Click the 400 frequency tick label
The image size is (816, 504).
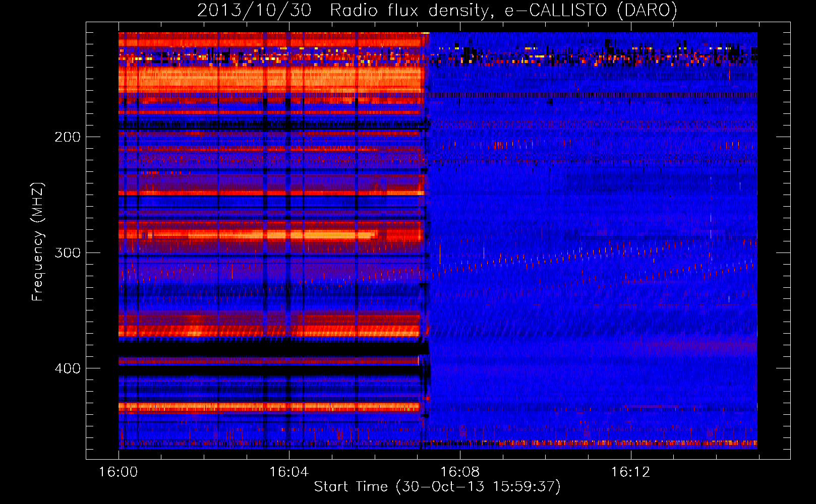click(x=68, y=368)
